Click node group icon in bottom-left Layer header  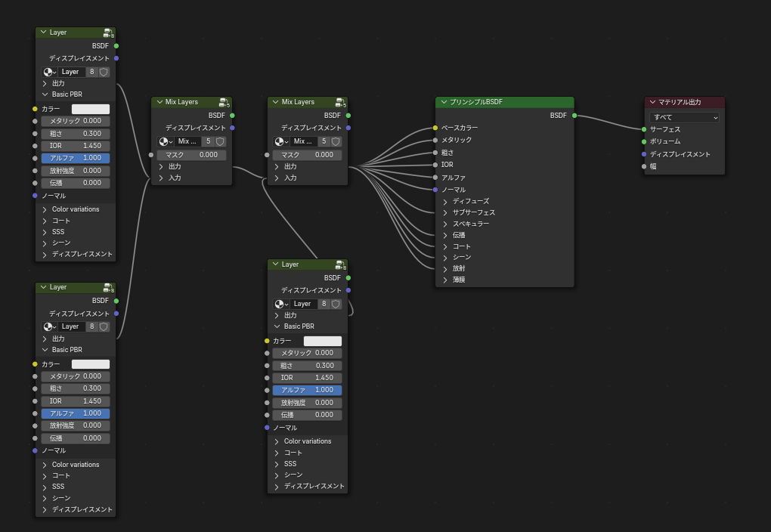[x=109, y=288]
